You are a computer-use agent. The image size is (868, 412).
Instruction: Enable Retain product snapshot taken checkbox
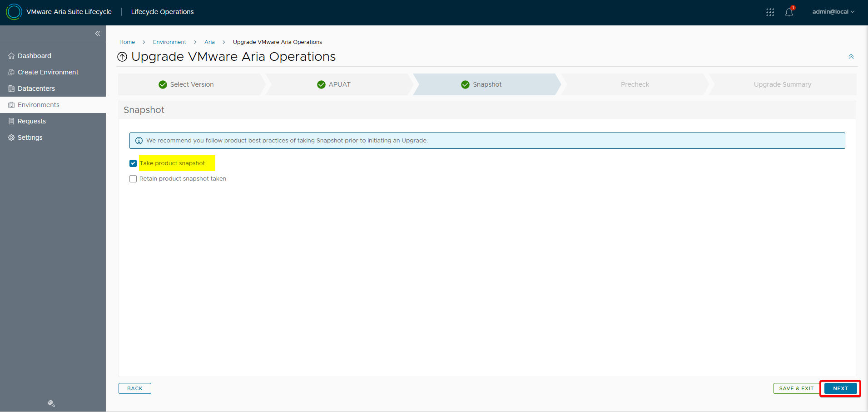[x=133, y=179]
